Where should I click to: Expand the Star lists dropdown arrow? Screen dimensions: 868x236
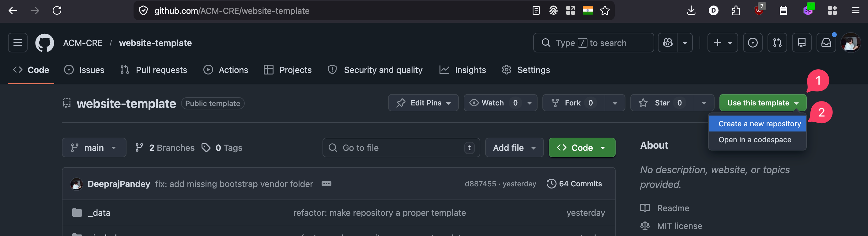(704, 103)
